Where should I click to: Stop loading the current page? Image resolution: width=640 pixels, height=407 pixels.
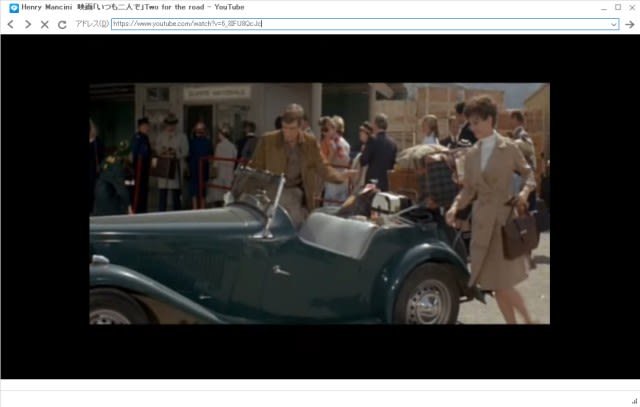[x=44, y=24]
